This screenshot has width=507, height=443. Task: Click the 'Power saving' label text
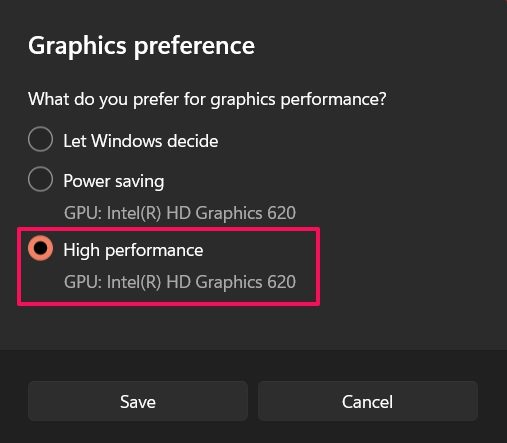point(114,182)
